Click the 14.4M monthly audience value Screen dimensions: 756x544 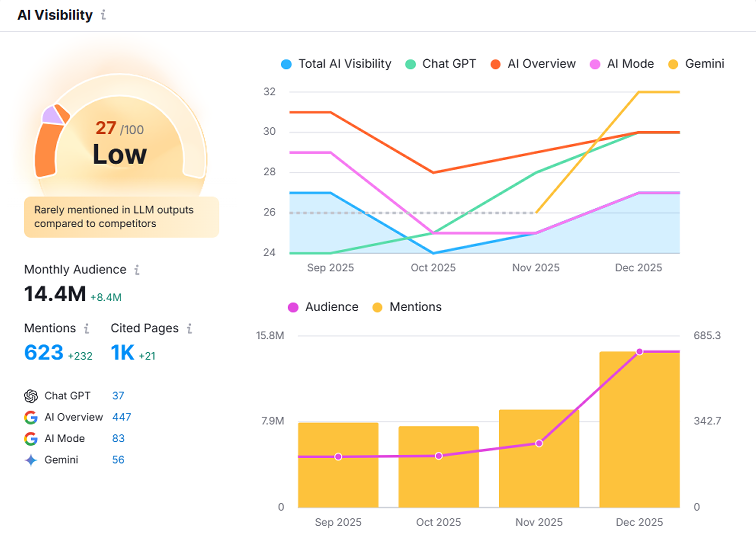[x=55, y=294]
